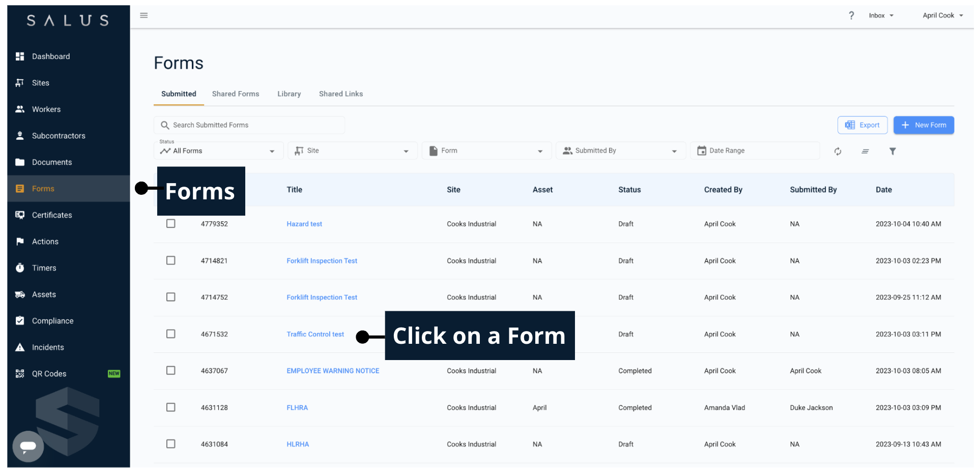
Task: Tick the checkbox for form 4779352
Action: coord(171,224)
